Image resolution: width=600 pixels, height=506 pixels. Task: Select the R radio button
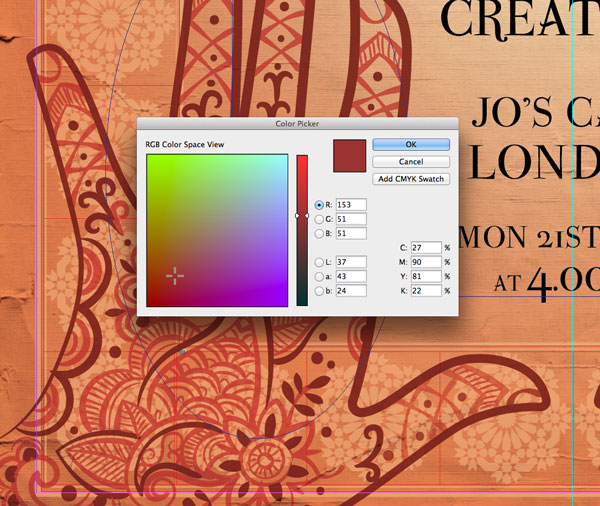coord(319,205)
